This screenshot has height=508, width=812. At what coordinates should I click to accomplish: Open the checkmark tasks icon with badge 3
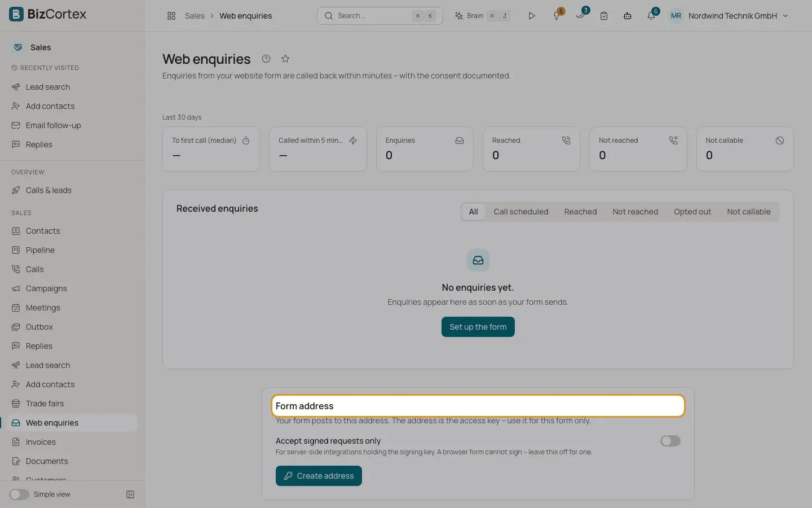coord(580,16)
